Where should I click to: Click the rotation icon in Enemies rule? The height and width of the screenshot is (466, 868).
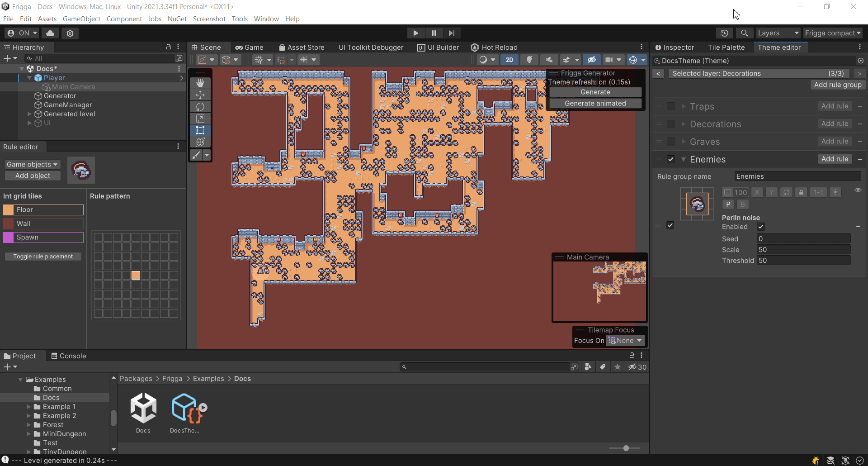click(786, 192)
